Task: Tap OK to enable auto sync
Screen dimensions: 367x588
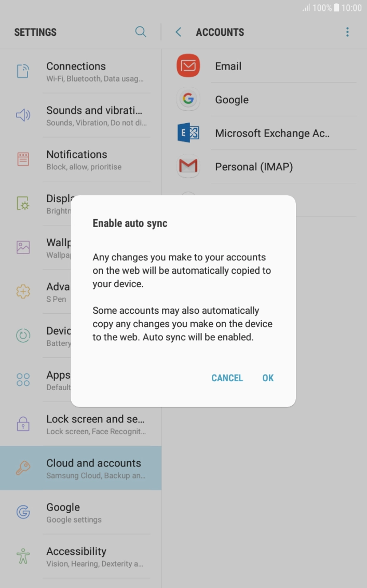Action: pyautogui.click(x=268, y=378)
